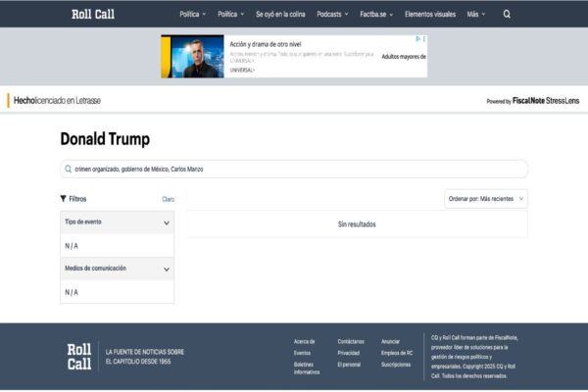This screenshot has height=392, width=588.
Task: Focus the search field with crimen organizado query
Action: click(x=294, y=170)
